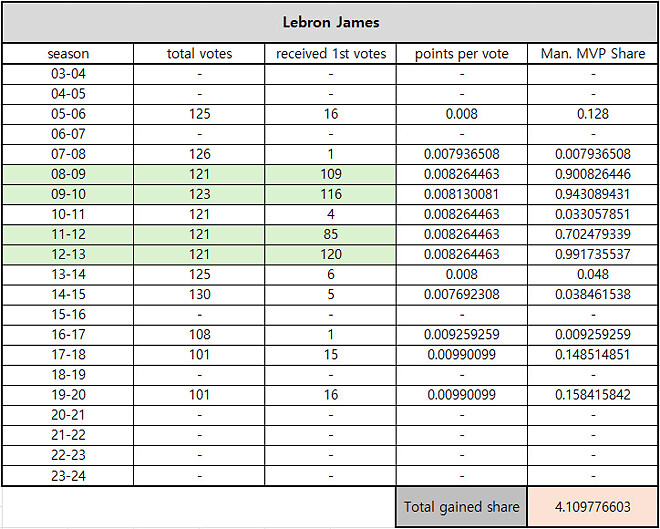Select first-place votes "16" in 05-06 row
Image resolution: width=660 pixels, height=529 pixels.
click(330, 114)
